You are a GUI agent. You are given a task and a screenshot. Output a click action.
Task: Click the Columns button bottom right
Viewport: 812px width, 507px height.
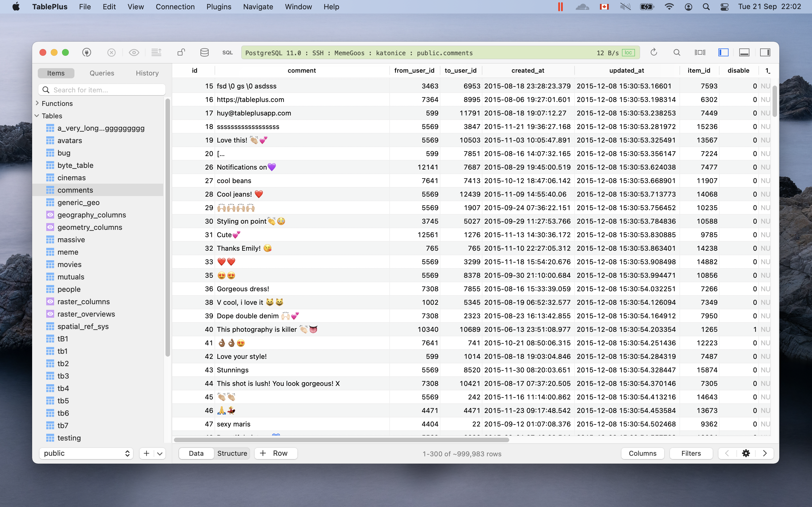[642, 453]
